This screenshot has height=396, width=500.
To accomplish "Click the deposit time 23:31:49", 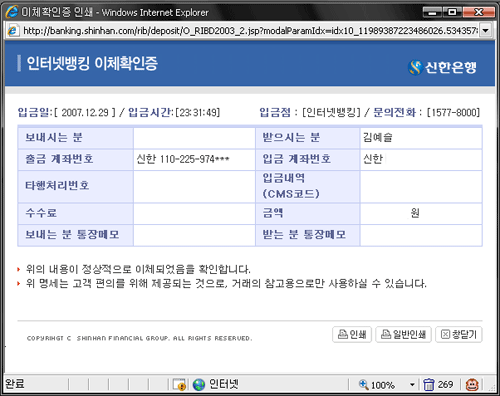I will point(198,112).
